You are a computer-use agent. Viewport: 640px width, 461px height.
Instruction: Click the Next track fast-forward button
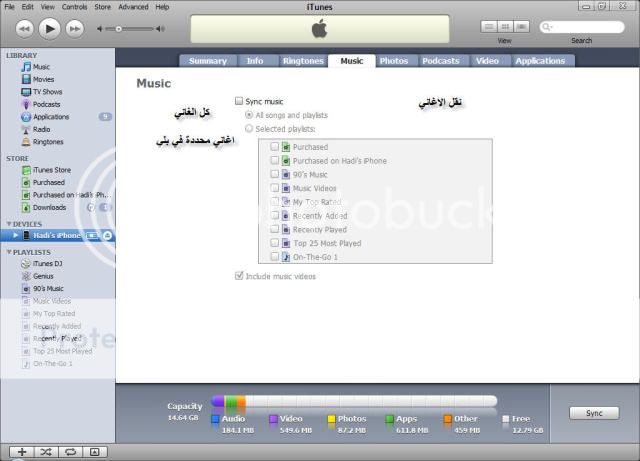click(x=75, y=29)
